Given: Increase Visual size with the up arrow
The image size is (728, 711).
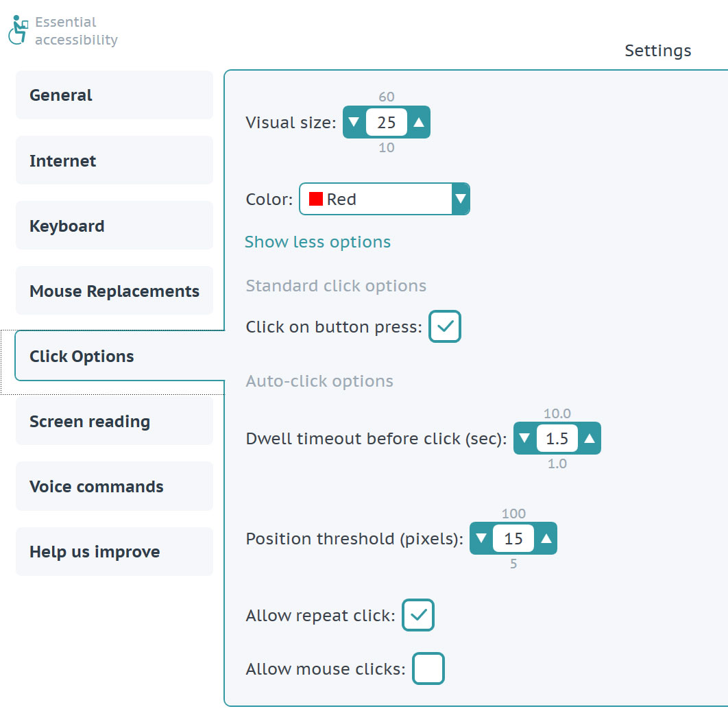Looking at the screenshot, I should pyautogui.click(x=419, y=122).
